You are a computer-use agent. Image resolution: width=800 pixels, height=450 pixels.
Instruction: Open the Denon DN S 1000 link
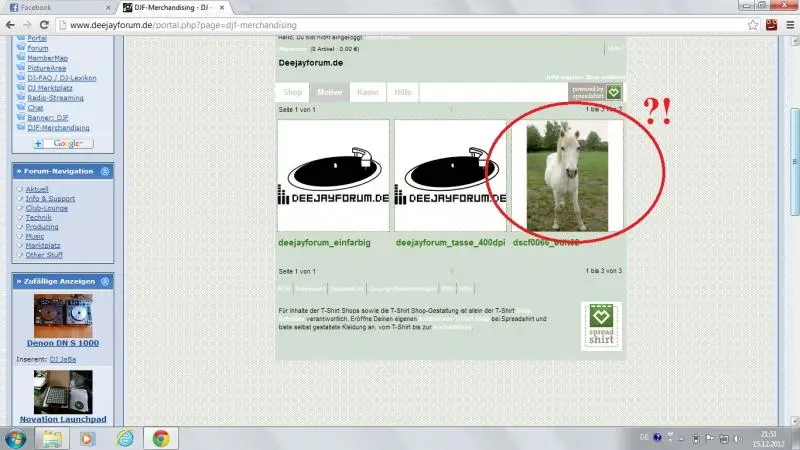(63, 343)
